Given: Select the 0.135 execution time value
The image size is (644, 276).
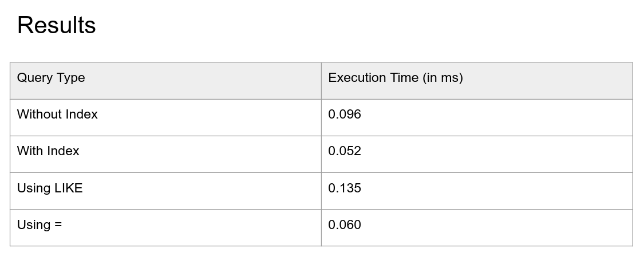Looking at the screenshot, I should [x=345, y=188].
